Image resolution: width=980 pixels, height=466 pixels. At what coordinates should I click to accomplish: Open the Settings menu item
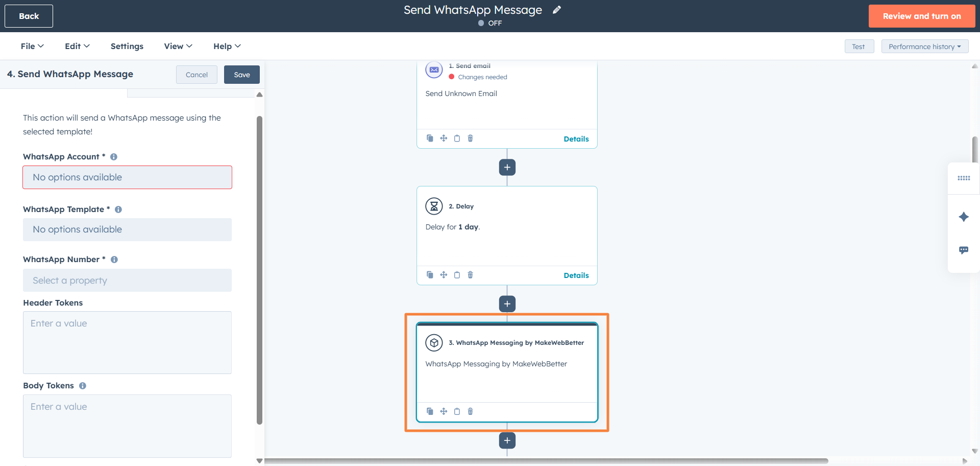click(x=127, y=46)
